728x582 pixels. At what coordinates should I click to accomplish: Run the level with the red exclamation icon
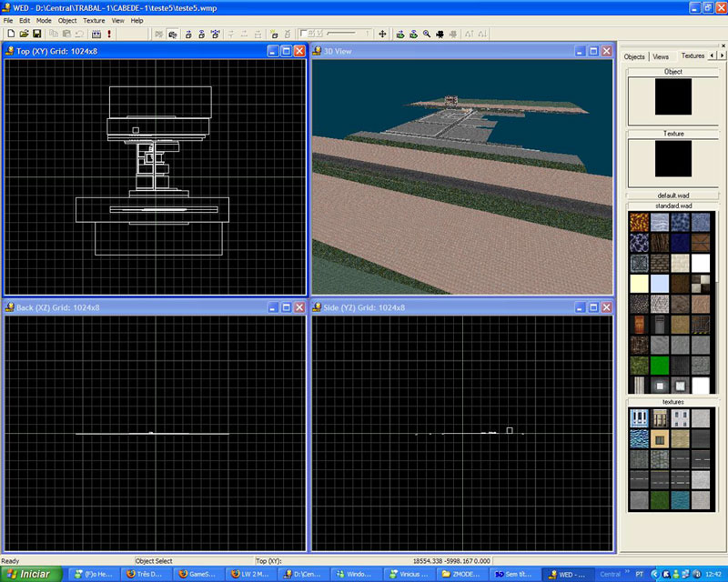pyautogui.click(x=109, y=34)
